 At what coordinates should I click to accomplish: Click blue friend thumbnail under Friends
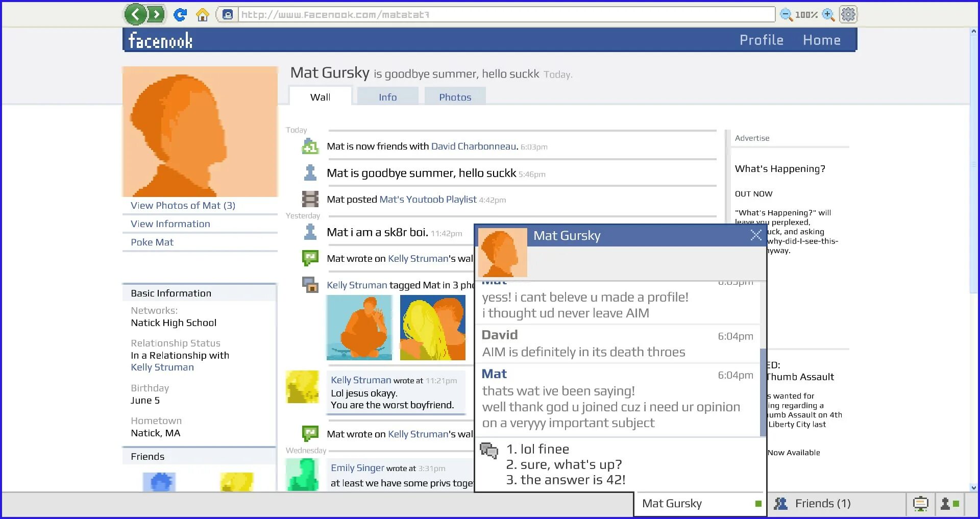point(159,482)
